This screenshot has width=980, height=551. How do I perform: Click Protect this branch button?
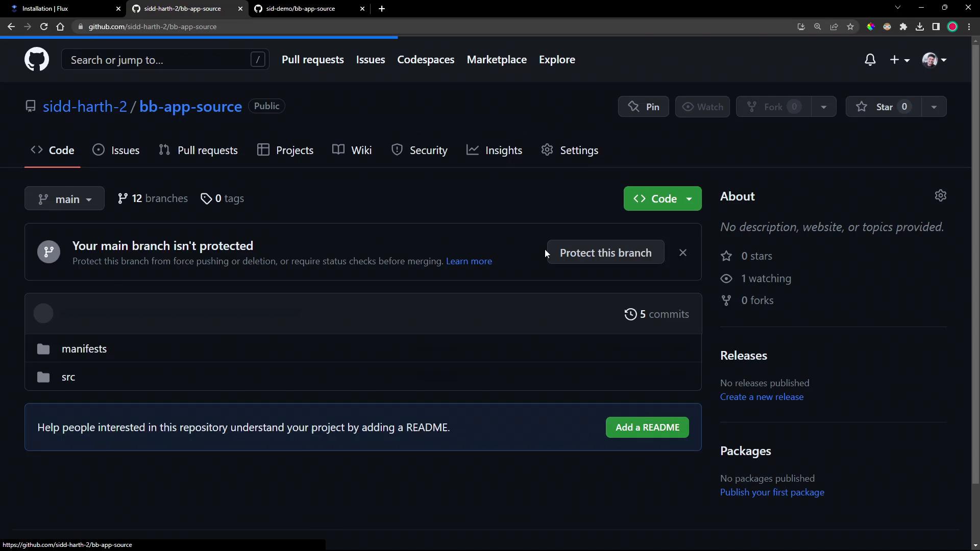click(605, 253)
